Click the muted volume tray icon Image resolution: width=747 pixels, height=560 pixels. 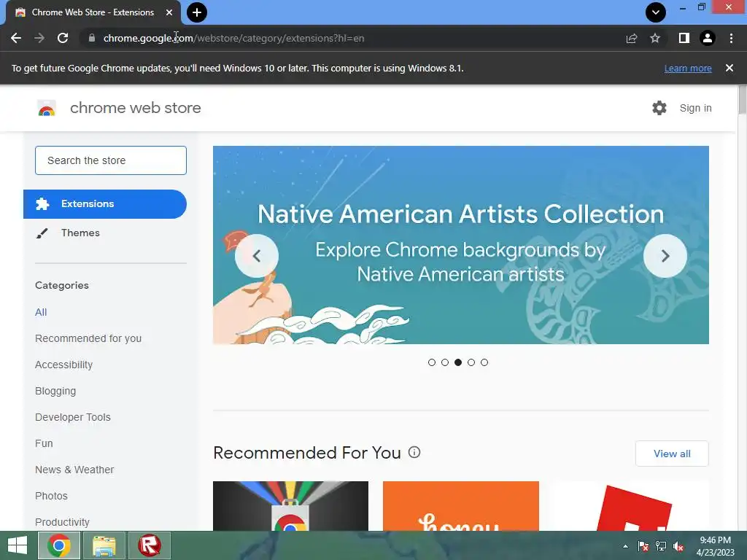pyautogui.click(x=678, y=546)
